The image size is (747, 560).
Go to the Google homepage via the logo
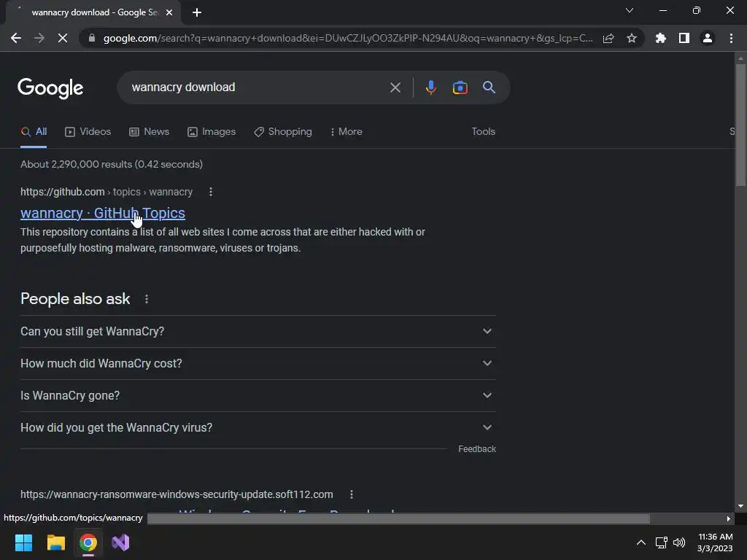click(x=50, y=88)
